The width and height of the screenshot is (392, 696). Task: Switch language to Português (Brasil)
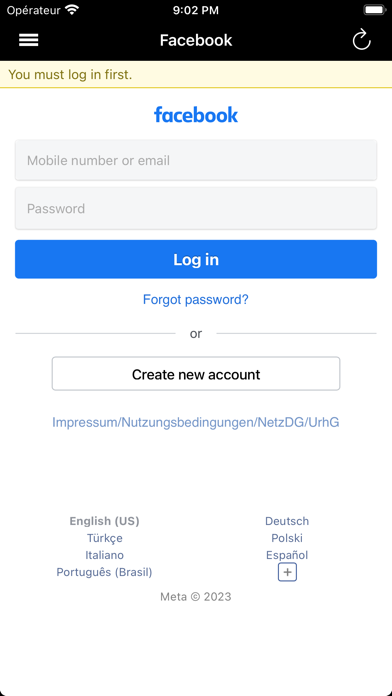pyautogui.click(x=104, y=573)
